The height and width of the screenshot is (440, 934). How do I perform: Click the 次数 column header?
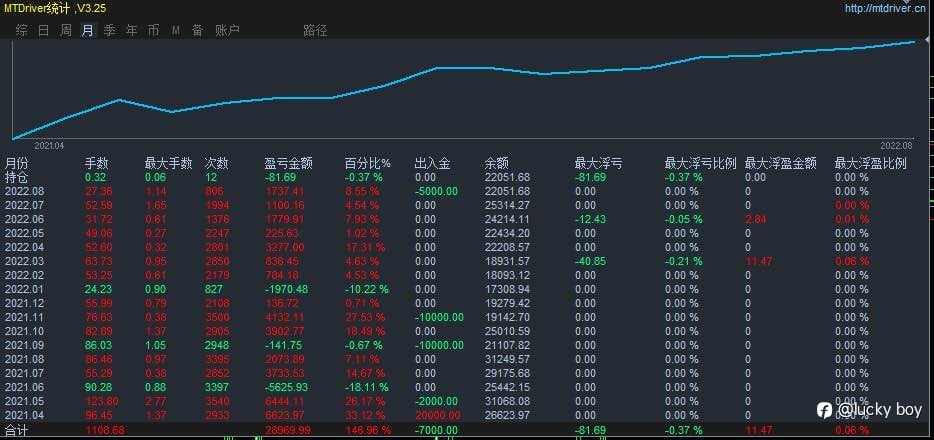pyautogui.click(x=216, y=163)
